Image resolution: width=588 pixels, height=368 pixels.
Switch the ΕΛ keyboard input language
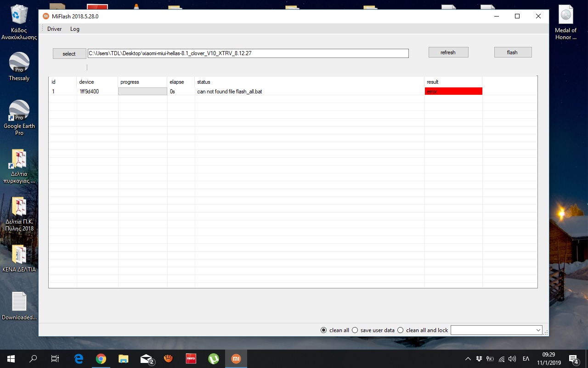[526, 359]
